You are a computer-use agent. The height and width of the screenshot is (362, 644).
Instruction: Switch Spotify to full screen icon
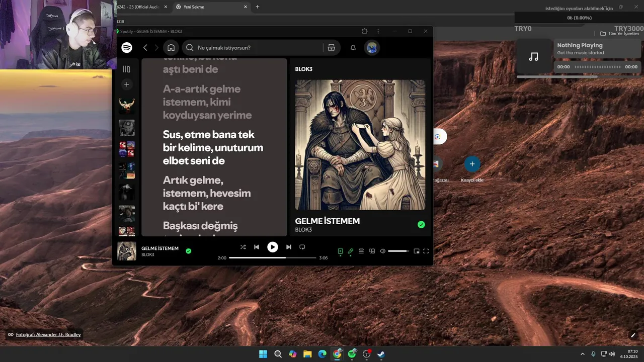(x=426, y=251)
